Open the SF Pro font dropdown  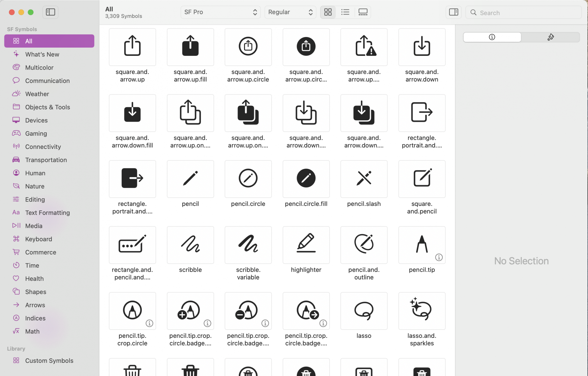[220, 12]
